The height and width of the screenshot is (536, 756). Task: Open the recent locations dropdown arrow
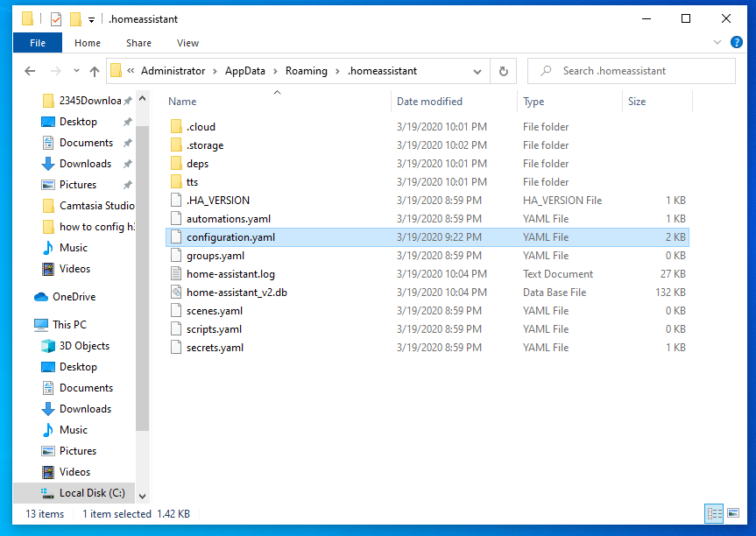tap(74, 72)
